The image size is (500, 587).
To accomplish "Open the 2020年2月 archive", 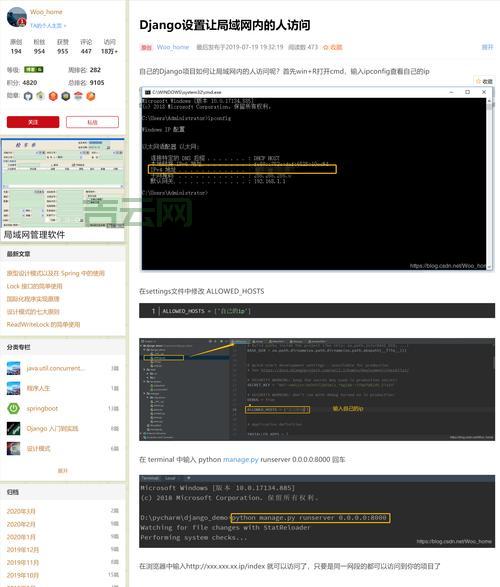I will (x=21, y=524).
